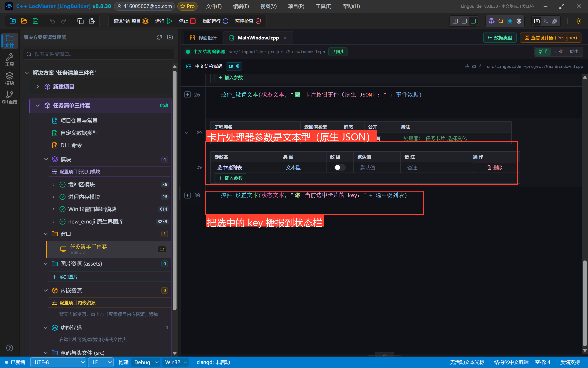Switch to the 界面设计 tab

pyautogui.click(x=203, y=38)
